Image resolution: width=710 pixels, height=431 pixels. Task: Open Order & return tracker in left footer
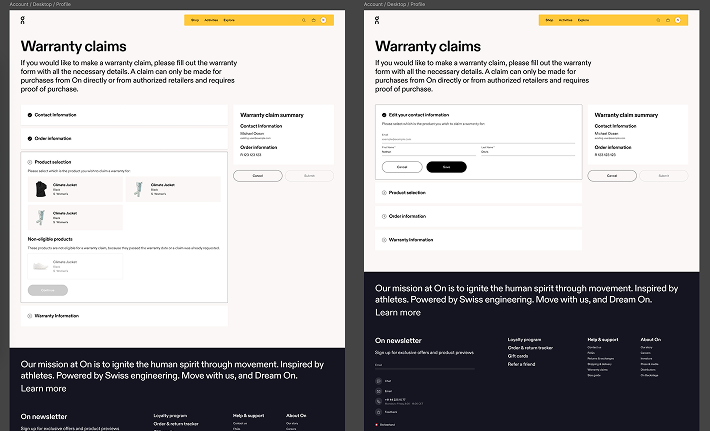click(176, 424)
